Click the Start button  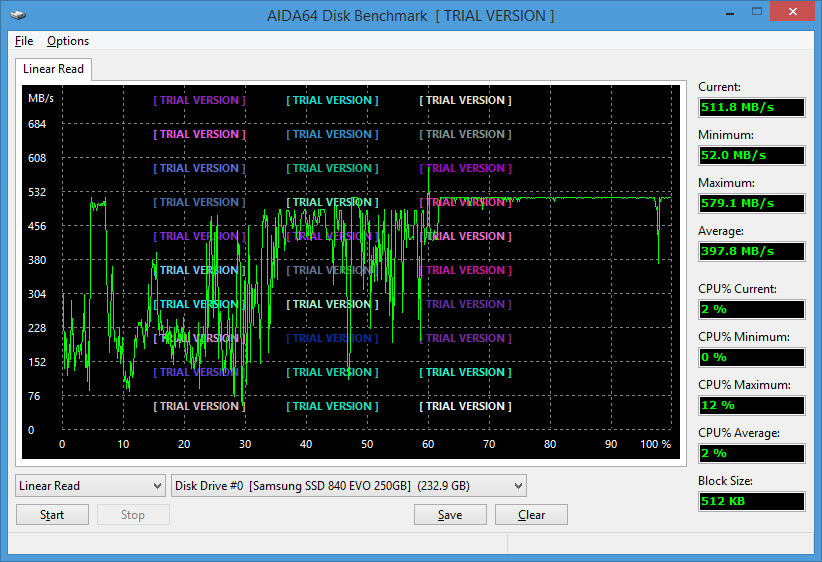pos(52,515)
